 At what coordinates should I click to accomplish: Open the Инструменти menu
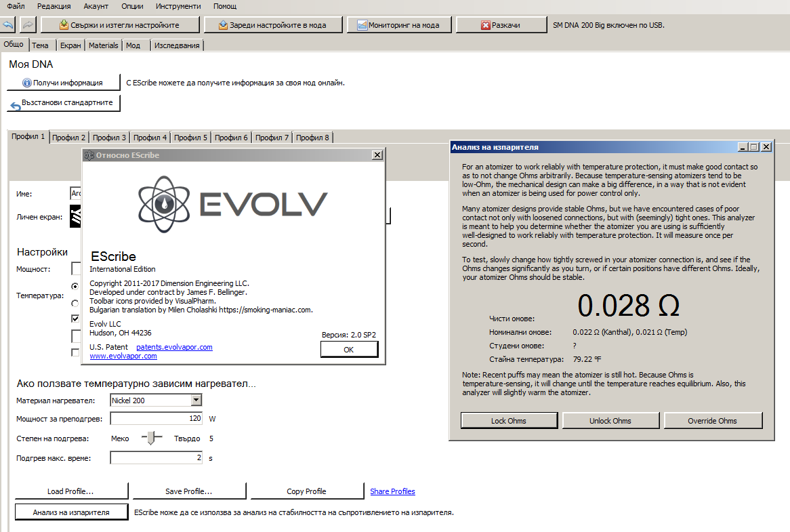[x=178, y=6]
